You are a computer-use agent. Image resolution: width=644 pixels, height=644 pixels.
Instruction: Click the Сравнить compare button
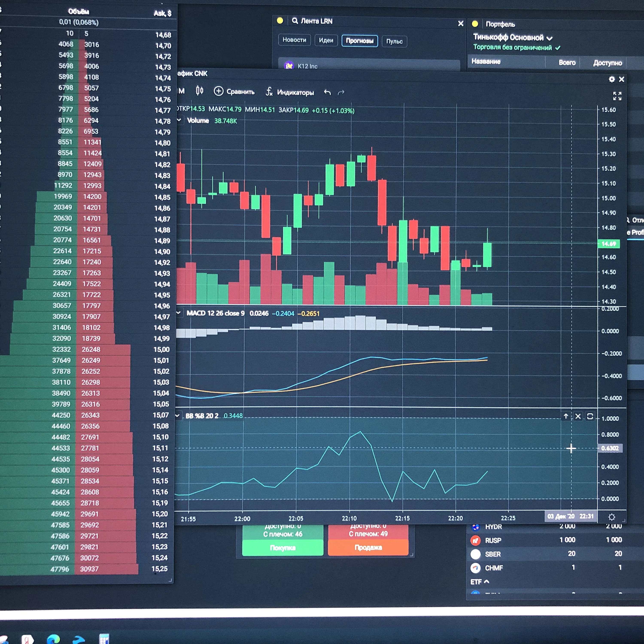click(x=234, y=91)
